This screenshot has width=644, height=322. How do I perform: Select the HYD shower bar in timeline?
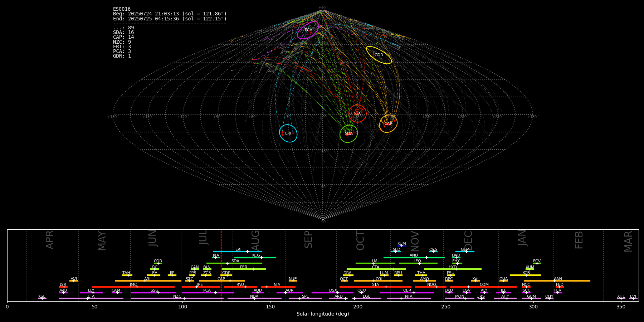coord(453,269)
